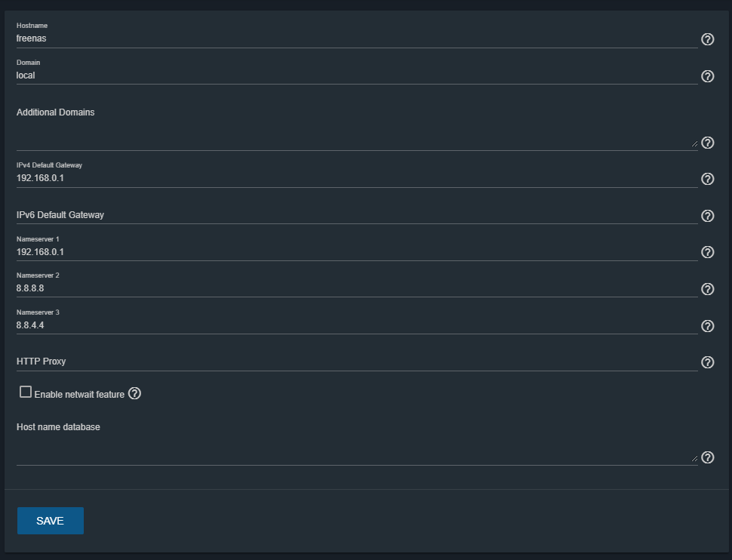The image size is (732, 560).
Task: Click the Host name database text area
Action: [x=357, y=451]
